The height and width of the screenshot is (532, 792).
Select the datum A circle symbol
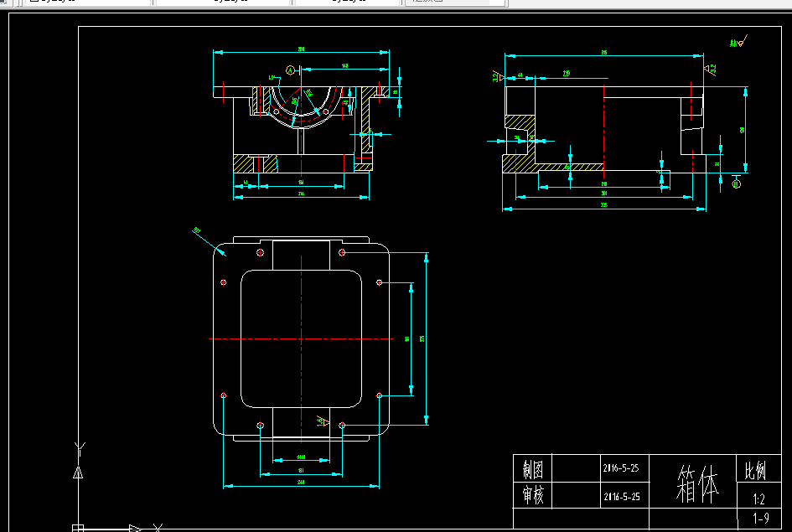pos(290,70)
